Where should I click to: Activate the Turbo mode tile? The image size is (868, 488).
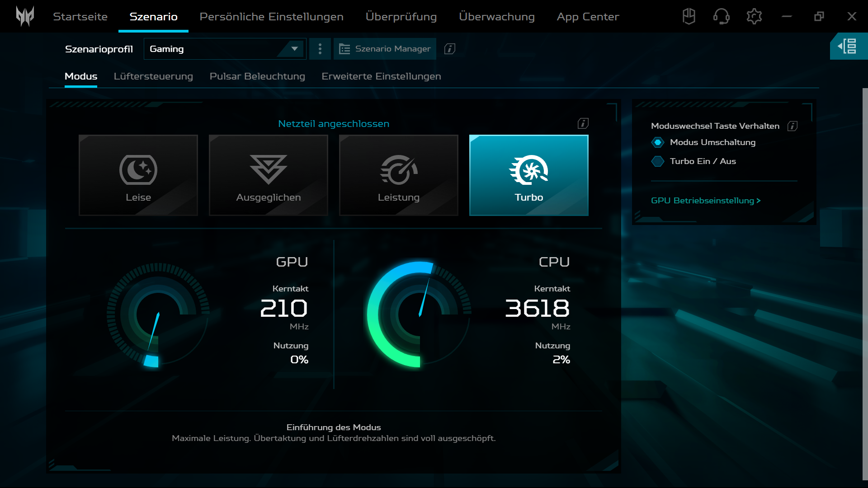[x=528, y=175]
